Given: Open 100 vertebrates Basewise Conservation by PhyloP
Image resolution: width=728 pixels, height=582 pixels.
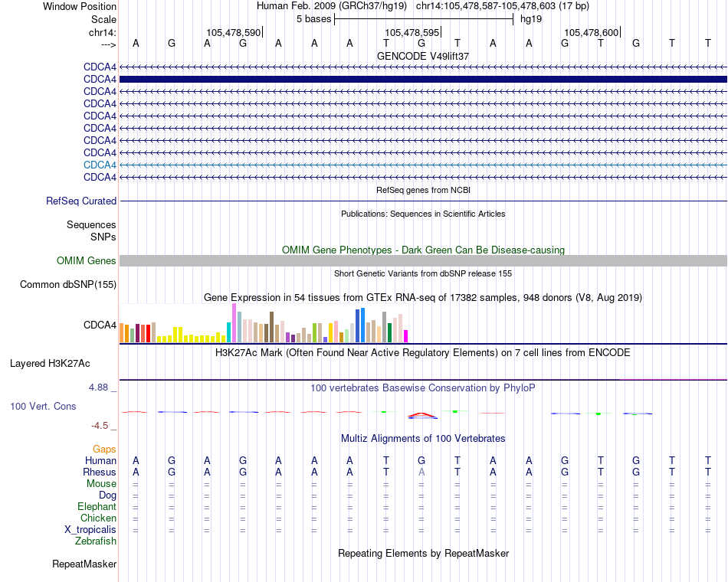Looking at the screenshot, I should coord(423,388).
